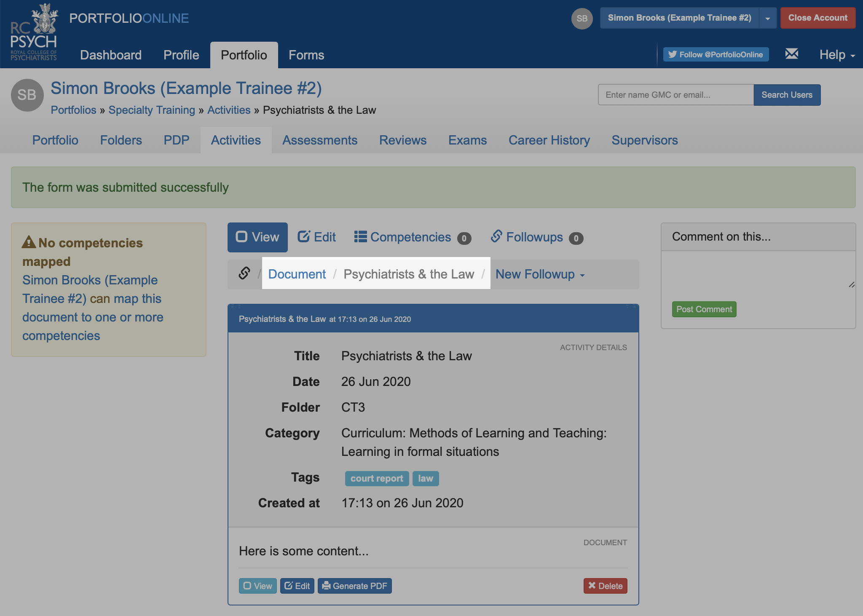Image resolution: width=863 pixels, height=616 pixels.
Task: Click the Post Comment button
Action: click(704, 309)
